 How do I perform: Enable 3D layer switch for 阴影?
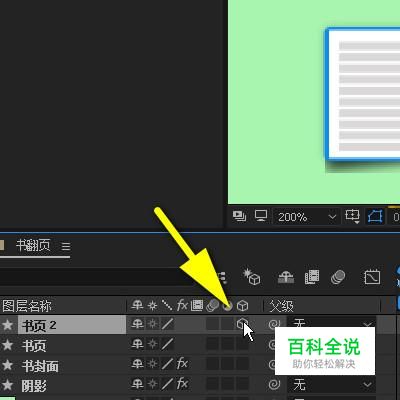pyautogui.click(x=242, y=384)
